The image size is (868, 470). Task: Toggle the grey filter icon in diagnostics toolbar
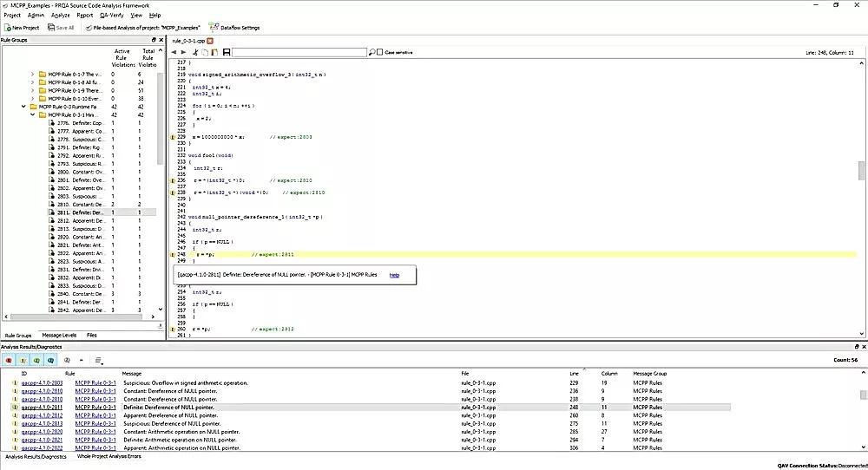(x=67, y=360)
